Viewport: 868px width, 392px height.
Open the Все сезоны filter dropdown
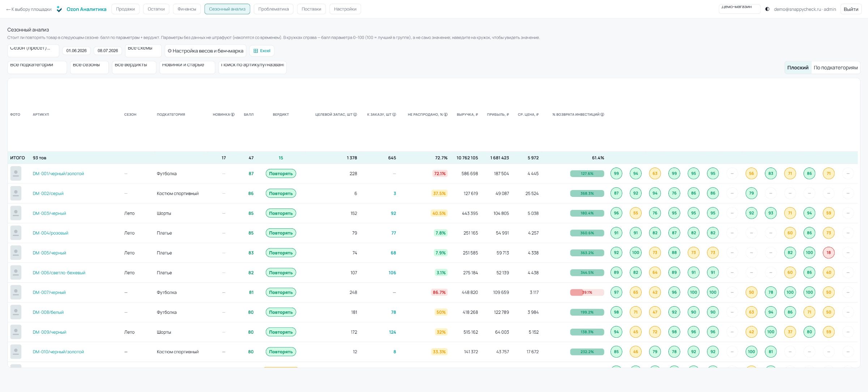point(89,67)
